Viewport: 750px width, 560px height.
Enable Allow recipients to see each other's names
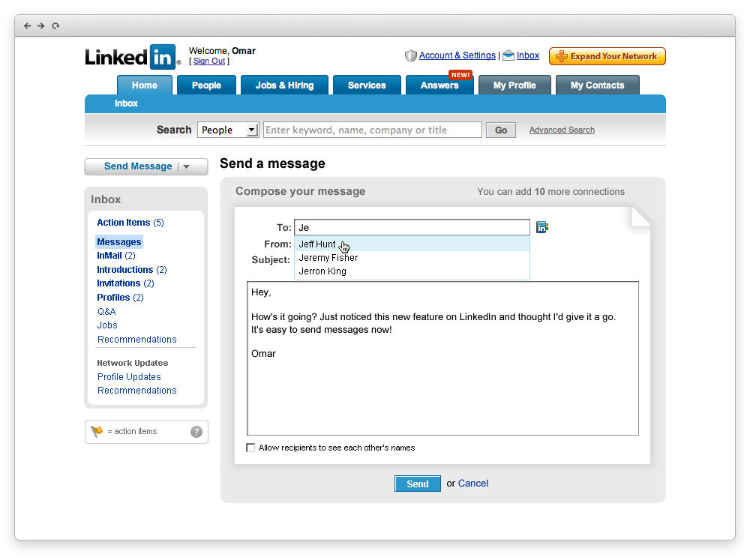coord(250,448)
